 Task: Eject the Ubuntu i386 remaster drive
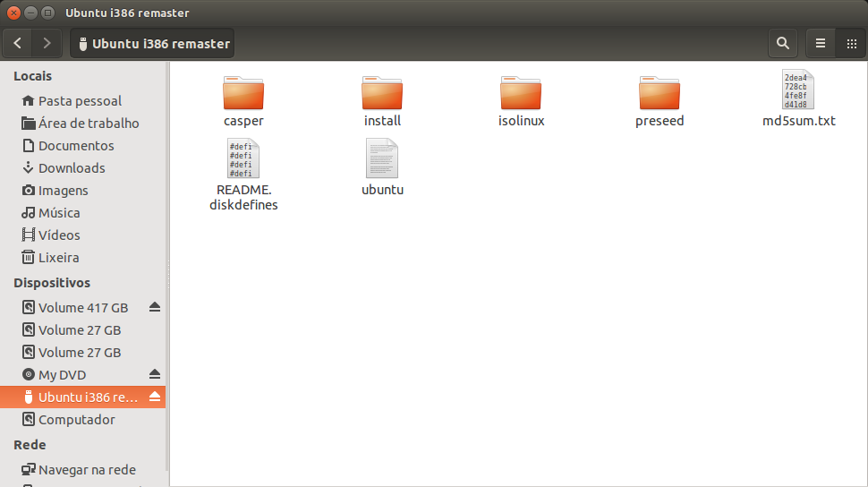click(x=155, y=397)
